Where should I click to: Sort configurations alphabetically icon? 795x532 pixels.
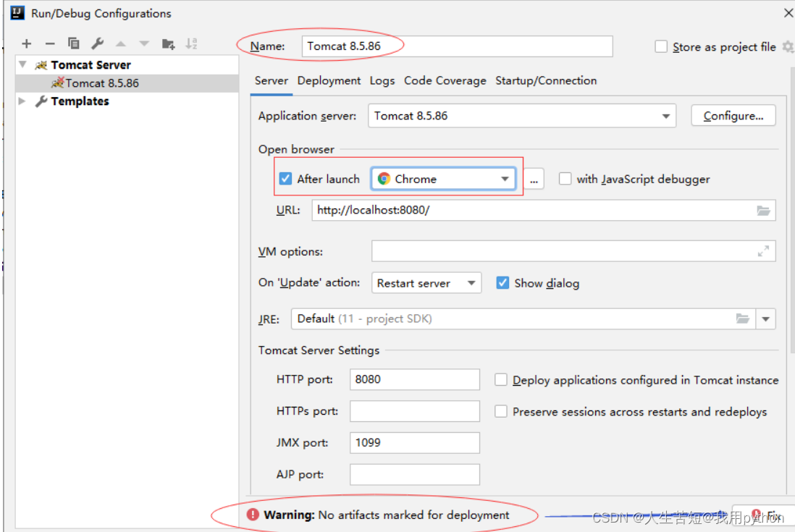(x=191, y=43)
